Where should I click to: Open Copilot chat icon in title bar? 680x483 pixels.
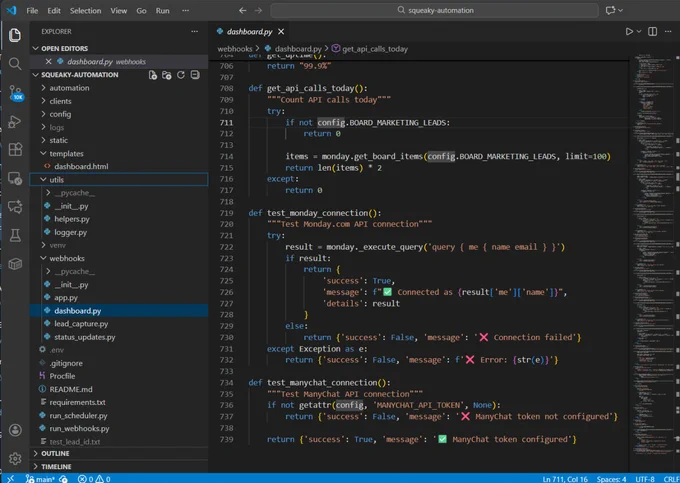click(x=610, y=10)
